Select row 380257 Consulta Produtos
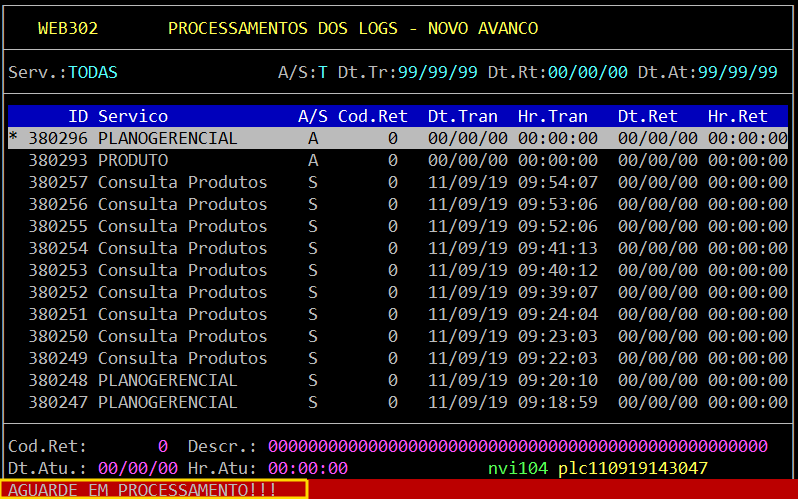 (x=182, y=182)
